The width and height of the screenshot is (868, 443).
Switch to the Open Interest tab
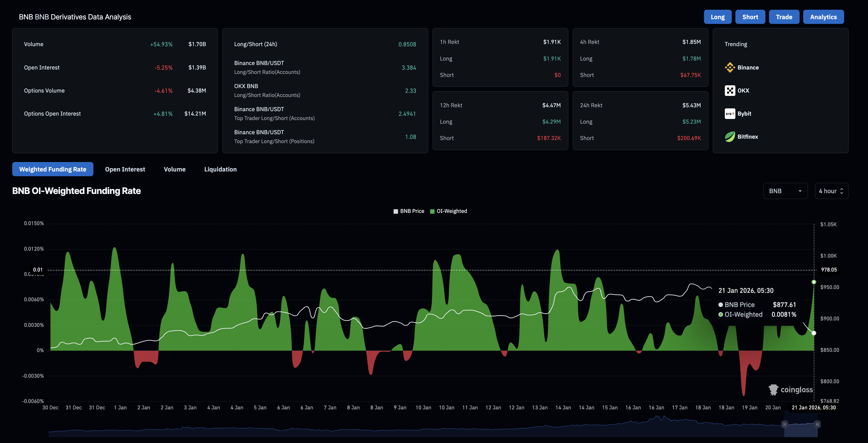tap(125, 170)
